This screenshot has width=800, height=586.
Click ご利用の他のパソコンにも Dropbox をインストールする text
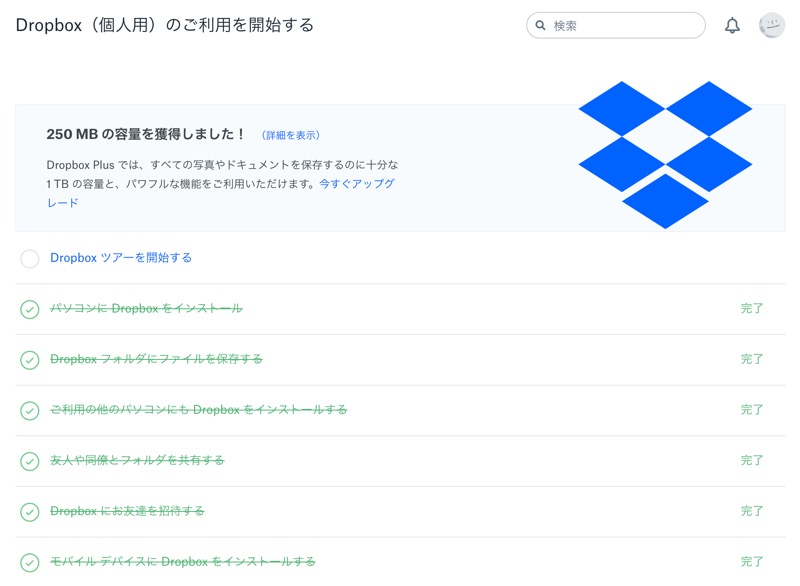pyautogui.click(x=198, y=409)
